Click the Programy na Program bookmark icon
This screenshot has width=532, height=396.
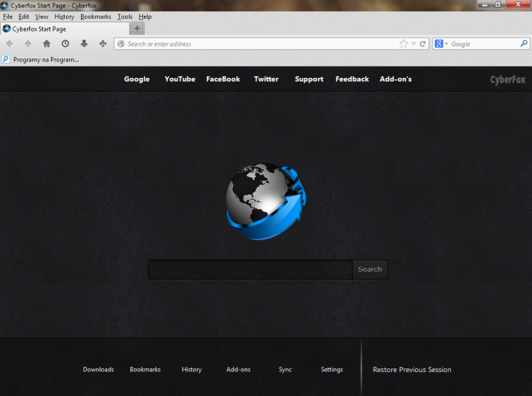point(6,59)
